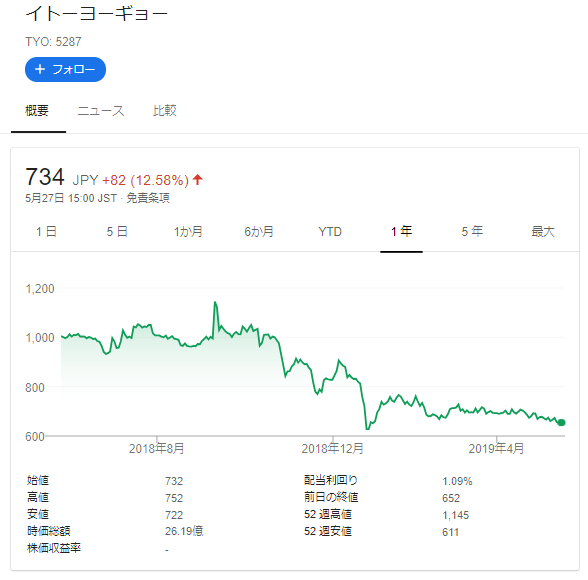The image size is (588, 580).
Task: Select the 1年 chart range
Action: click(x=401, y=231)
